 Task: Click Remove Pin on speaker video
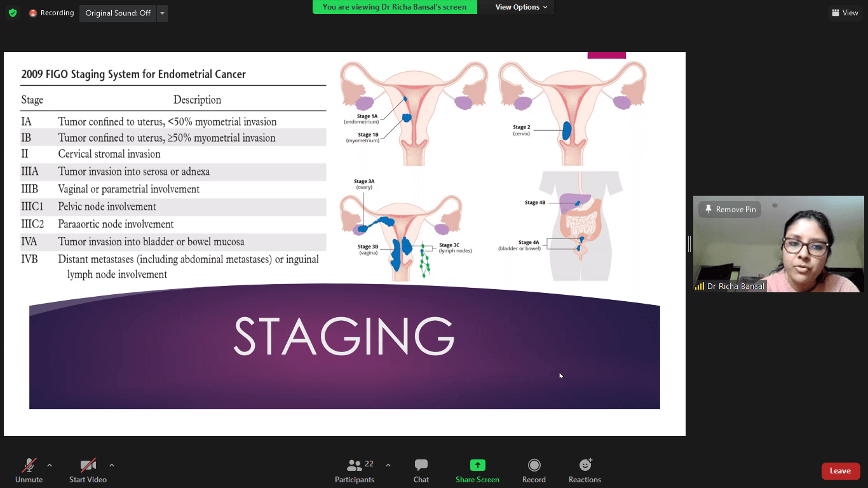coord(729,209)
